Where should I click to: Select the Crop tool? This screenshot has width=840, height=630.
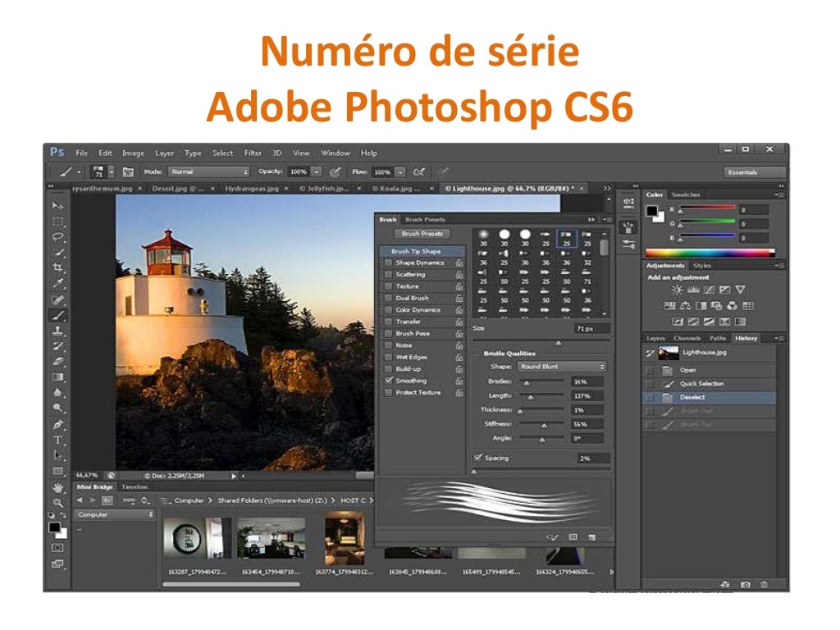pos(58,268)
